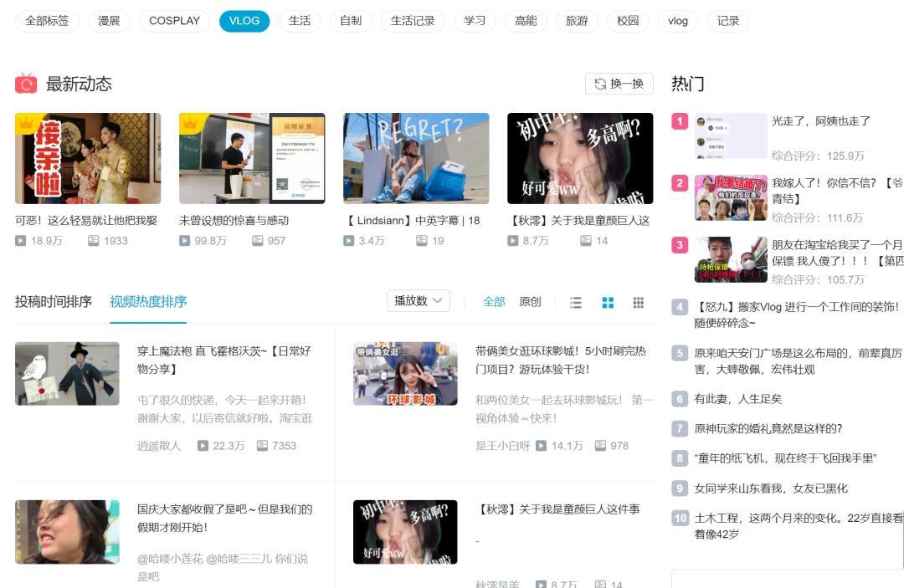Click the 最新动态 pink TV icon

coord(26,84)
